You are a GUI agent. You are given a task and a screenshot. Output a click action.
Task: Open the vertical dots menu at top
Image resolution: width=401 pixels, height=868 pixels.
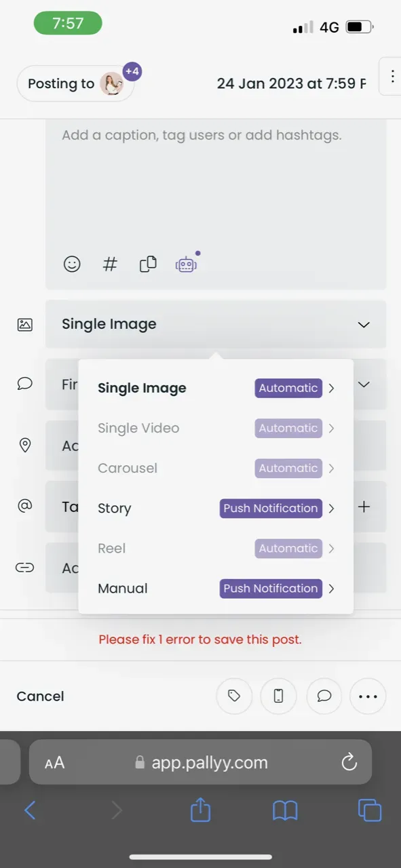point(392,77)
